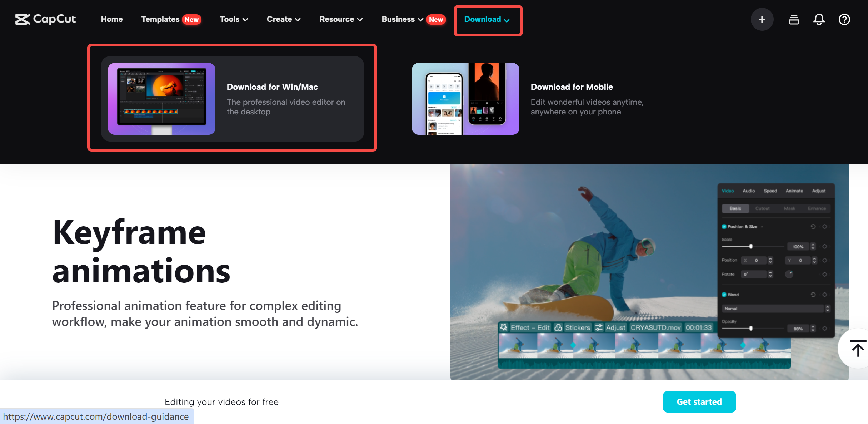Click the Scale keyframe diamond icon
The height and width of the screenshot is (424, 868).
[x=825, y=246]
